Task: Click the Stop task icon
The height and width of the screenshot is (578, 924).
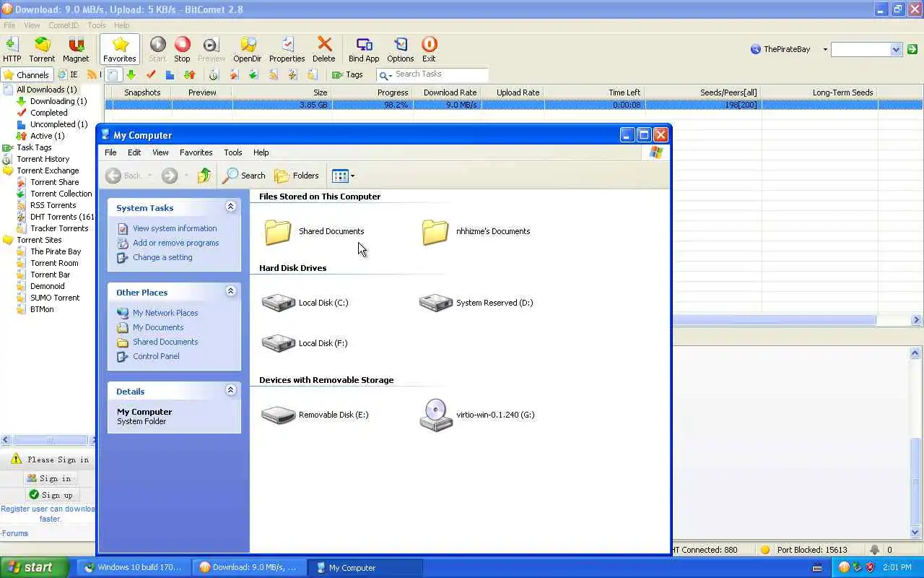Action: pyautogui.click(x=182, y=49)
